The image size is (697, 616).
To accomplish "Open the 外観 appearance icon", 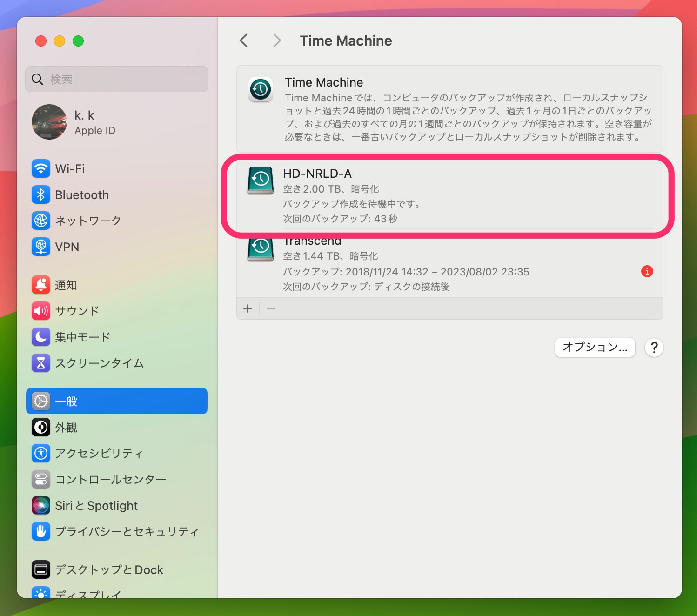I will point(41,427).
